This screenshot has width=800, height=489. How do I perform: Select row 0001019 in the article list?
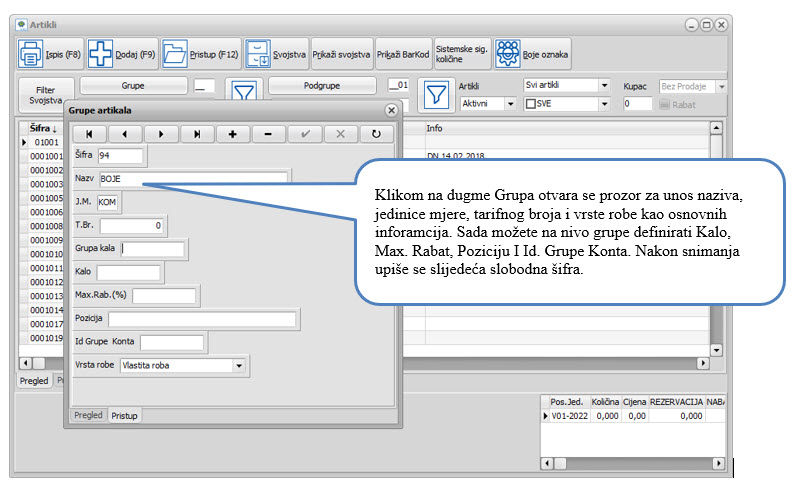46,338
